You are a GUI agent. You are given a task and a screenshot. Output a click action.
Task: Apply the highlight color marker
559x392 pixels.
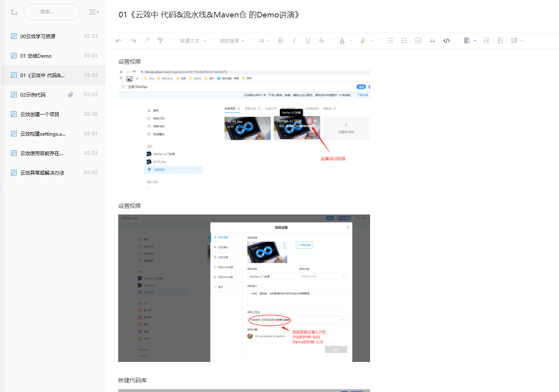[363, 41]
